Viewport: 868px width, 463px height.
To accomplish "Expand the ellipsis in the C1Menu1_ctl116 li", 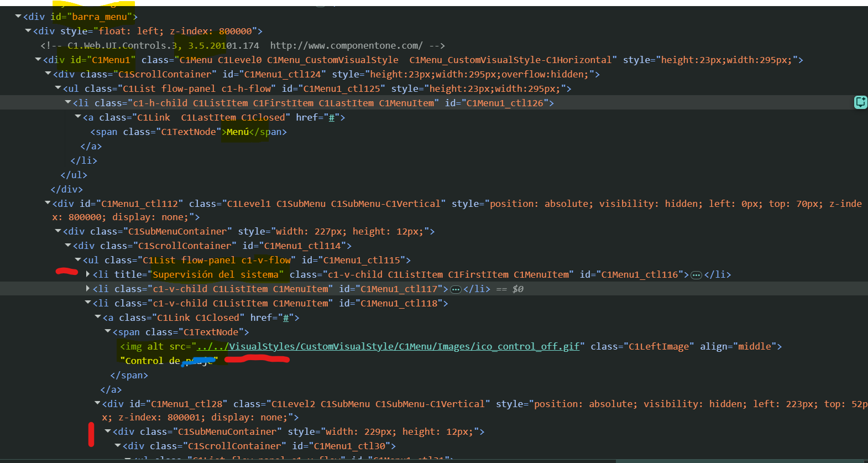I will 697,275.
